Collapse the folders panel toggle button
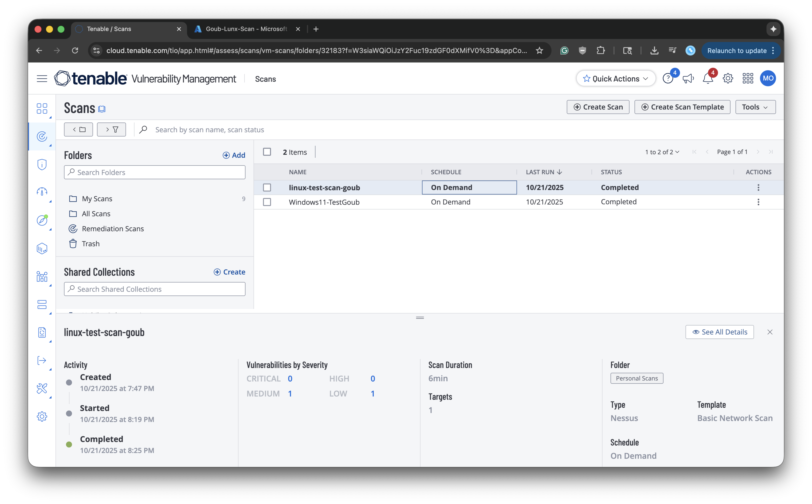812x504 pixels. pos(78,130)
